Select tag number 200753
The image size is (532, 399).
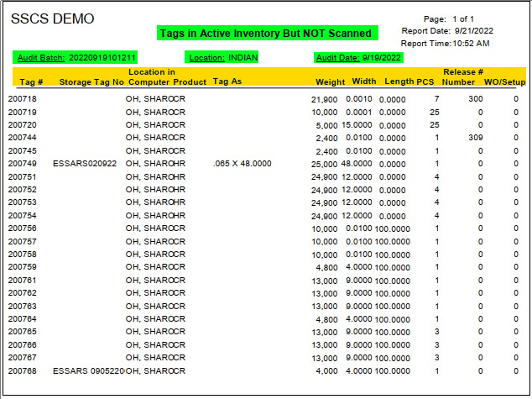[x=22, y=202]
